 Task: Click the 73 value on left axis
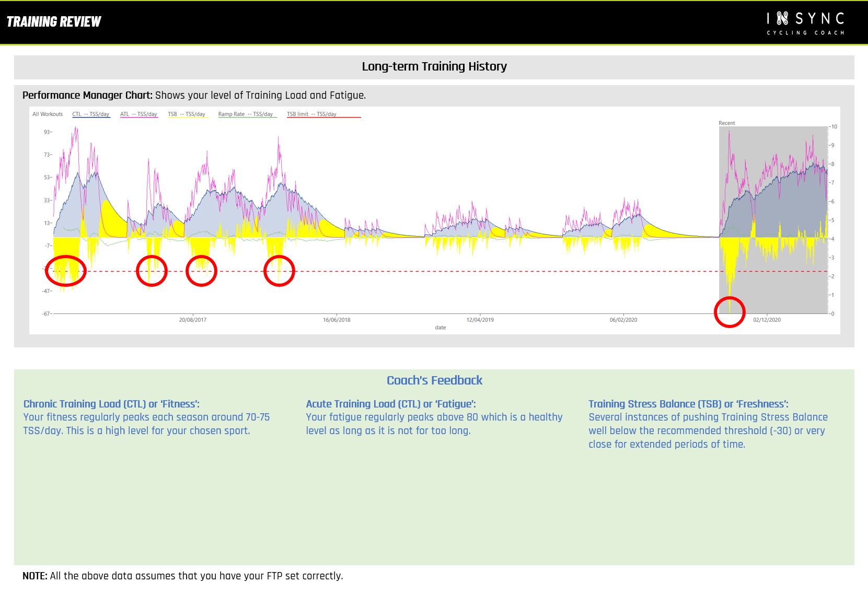click(47, 155)
